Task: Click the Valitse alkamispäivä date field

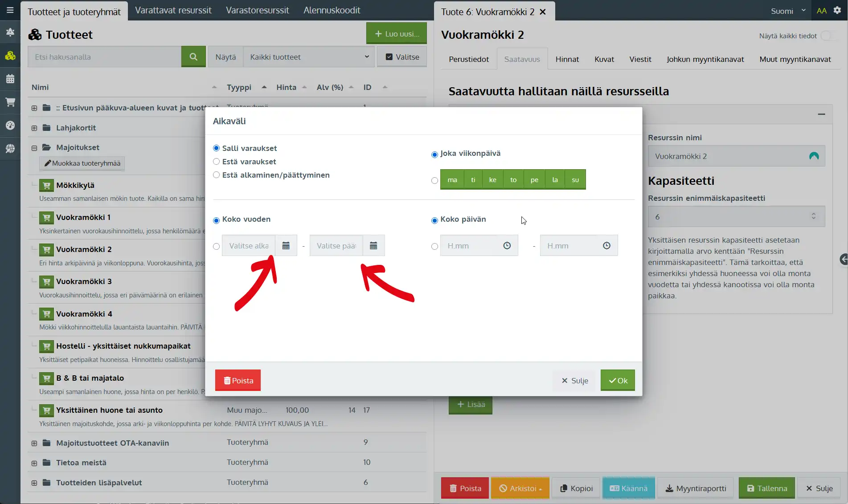Action: coord(249,246)
